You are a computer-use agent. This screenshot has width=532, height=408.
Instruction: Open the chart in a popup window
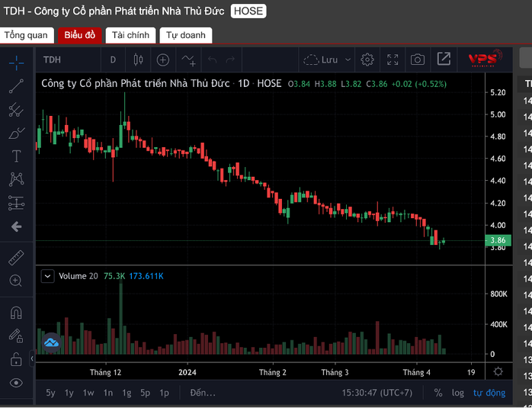coord(444,59)
